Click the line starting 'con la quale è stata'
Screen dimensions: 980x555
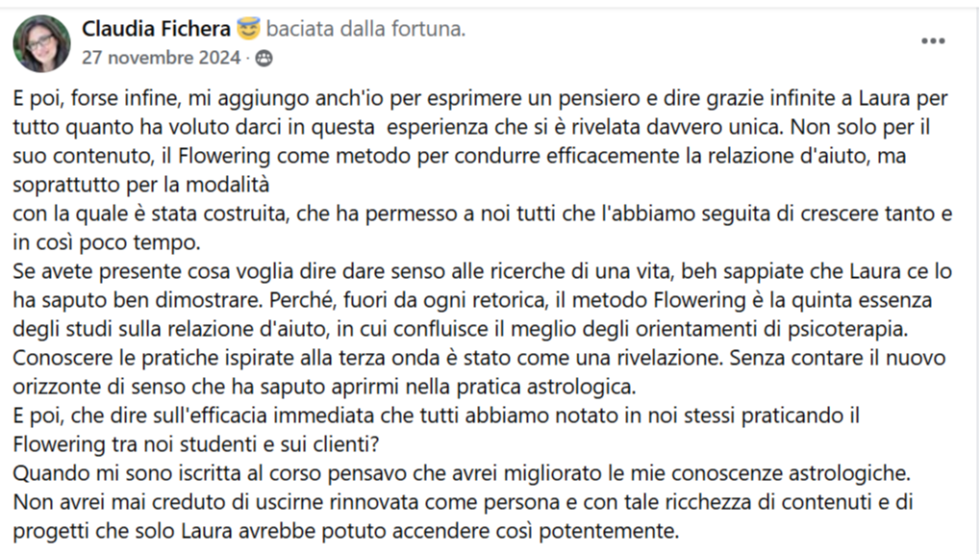(483, 214)
